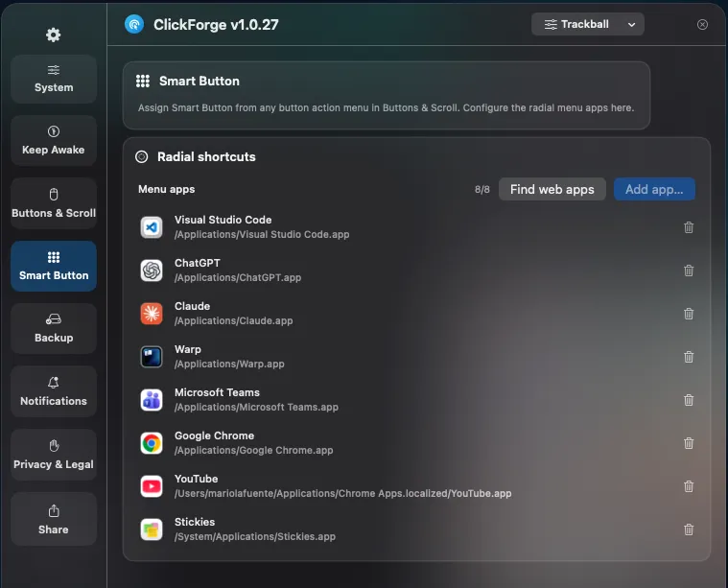This screenshot has width=728, height=588.
Task: Click the Stickies app icon
Action: pos(152,529)
